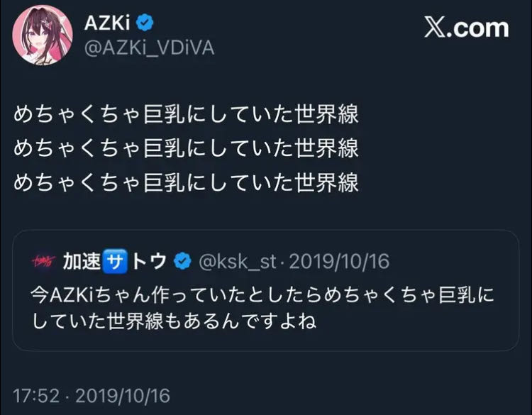This screenshot has width=532, height=415.
Task: Click the third line of AZKi's tweet text
Action: (186, 182)
